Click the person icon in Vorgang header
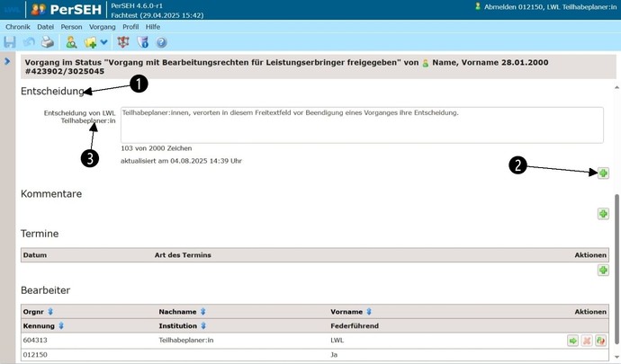This screenshot has width=621, height=364. [426, 63]
